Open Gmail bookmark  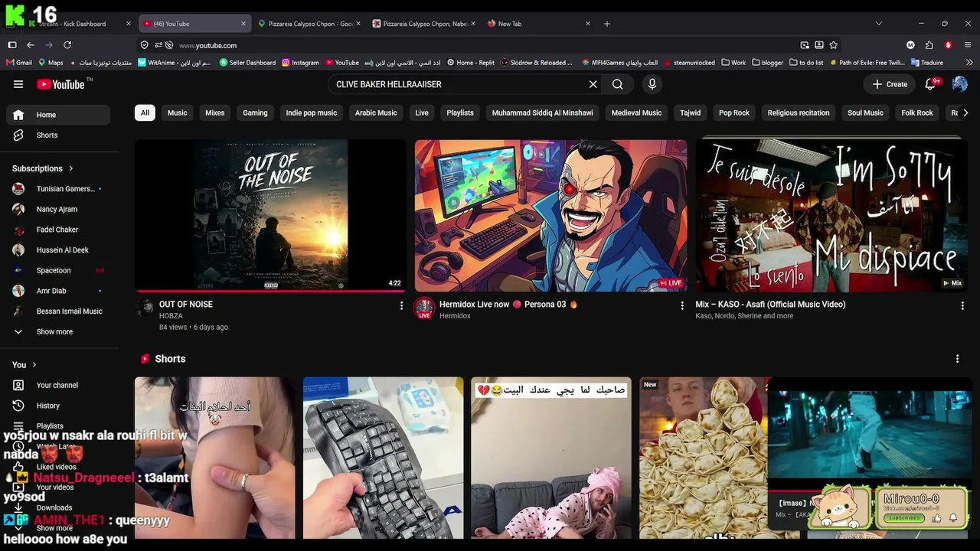coord(19,63)
